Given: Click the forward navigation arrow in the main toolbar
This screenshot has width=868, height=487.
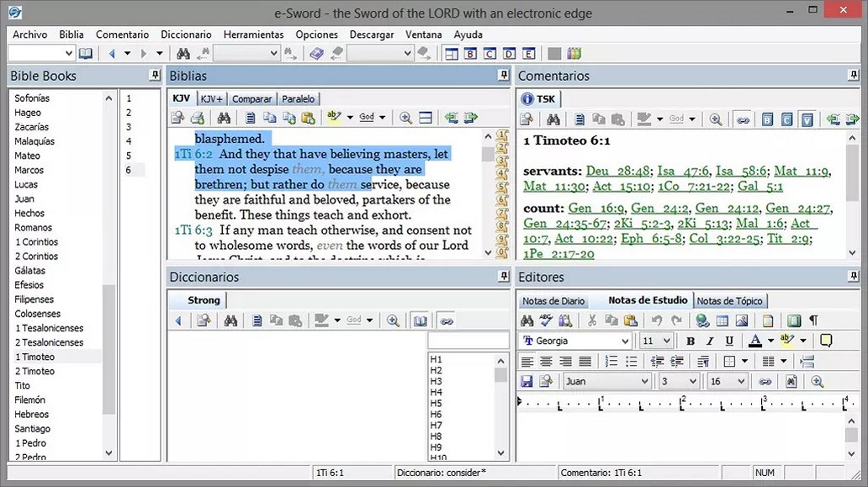Looking at the screenshot, I should pos(144,54).
